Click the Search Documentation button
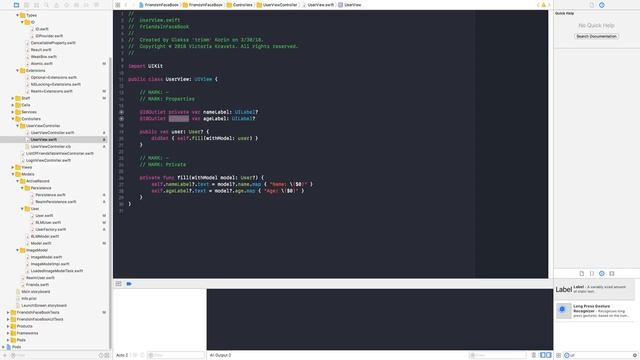The height and width of the screenshot is (360, 640). [596, 36]
